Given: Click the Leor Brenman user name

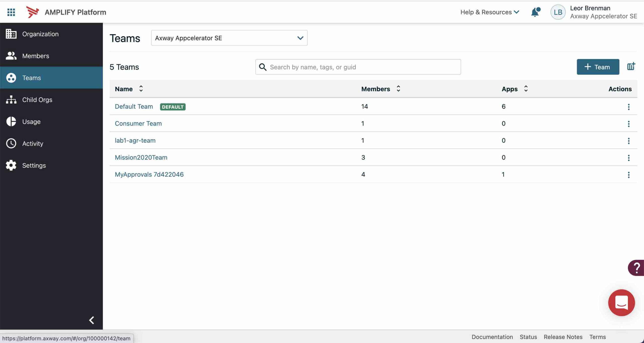Looking at the screenshot, I should pyautogui.click(x=590, y=8).
